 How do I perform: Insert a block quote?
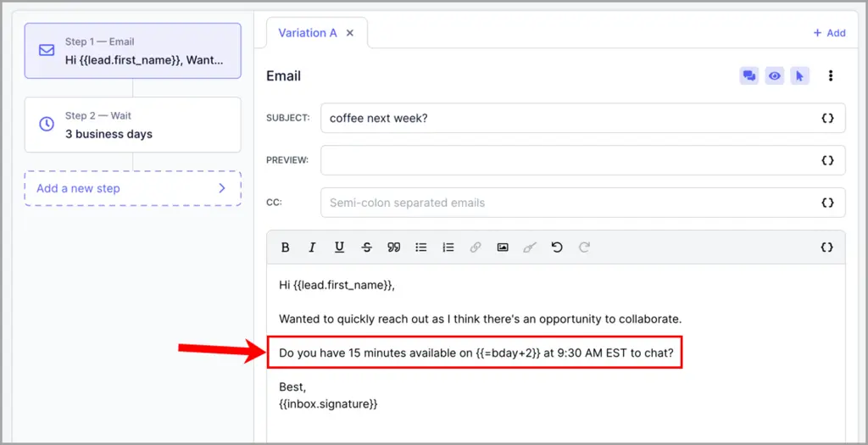pos(393,248)
